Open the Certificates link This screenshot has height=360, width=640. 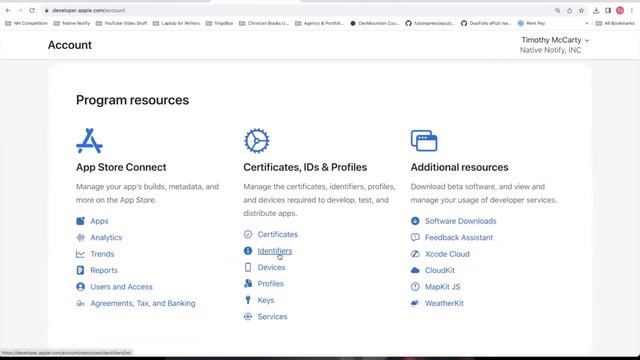coord(278,234)
